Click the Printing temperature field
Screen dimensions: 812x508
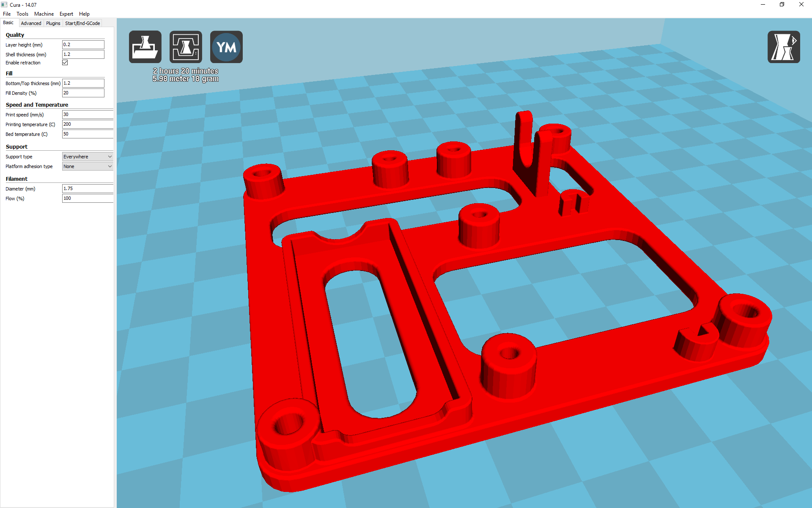[88, 124]
